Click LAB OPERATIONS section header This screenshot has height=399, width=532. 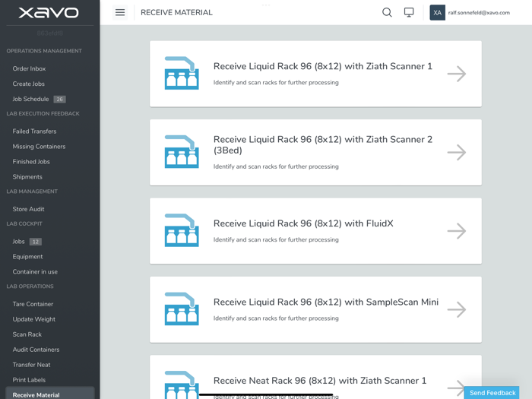pos(30,287)
